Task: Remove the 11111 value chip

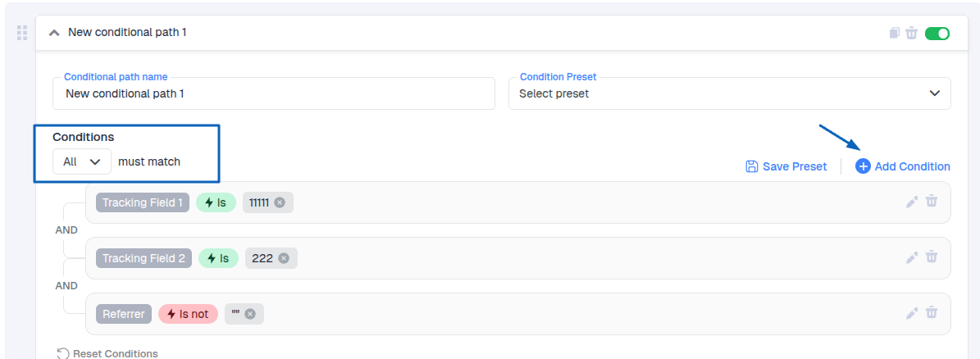Action: coord(280,202)
